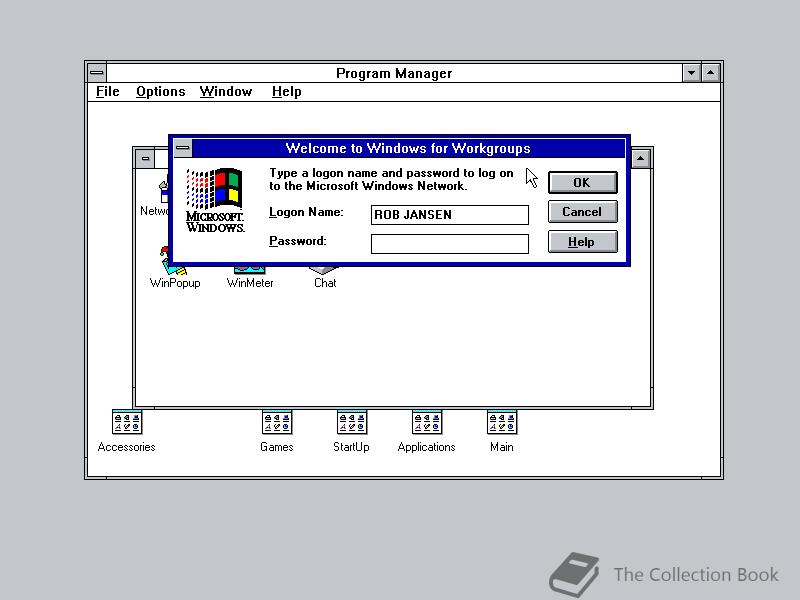Click the Program Manager title bar

[394, 73]
